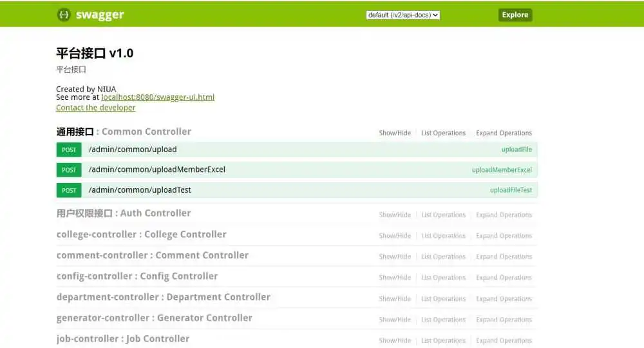Screen dimensions: 644x348
Task: Click the uploadFileTest operation label
Action: click(511, 190)
